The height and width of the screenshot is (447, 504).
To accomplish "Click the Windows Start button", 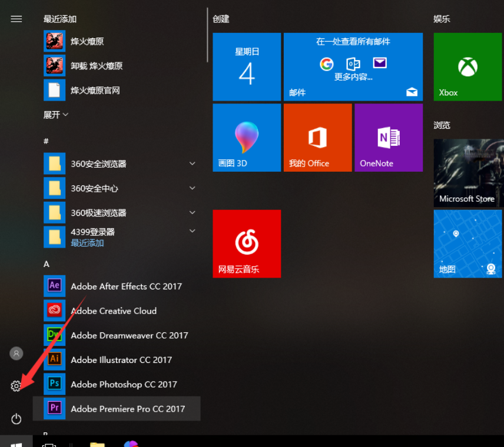I will tap(16, 443).
